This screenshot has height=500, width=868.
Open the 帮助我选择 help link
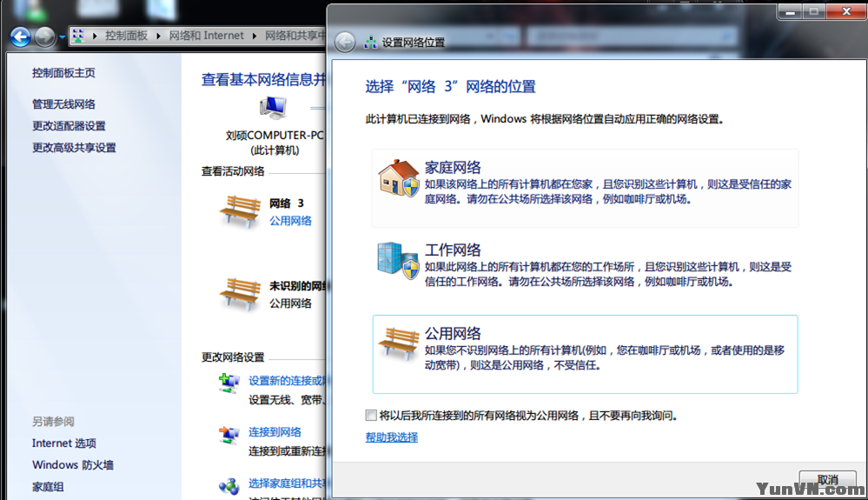pyautogui.click(x=391, y=437)
